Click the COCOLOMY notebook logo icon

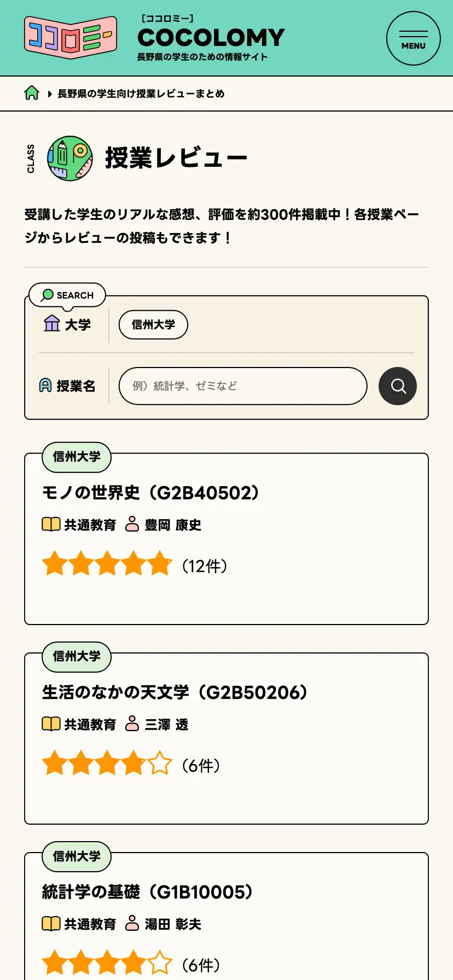tap(69, 37)
